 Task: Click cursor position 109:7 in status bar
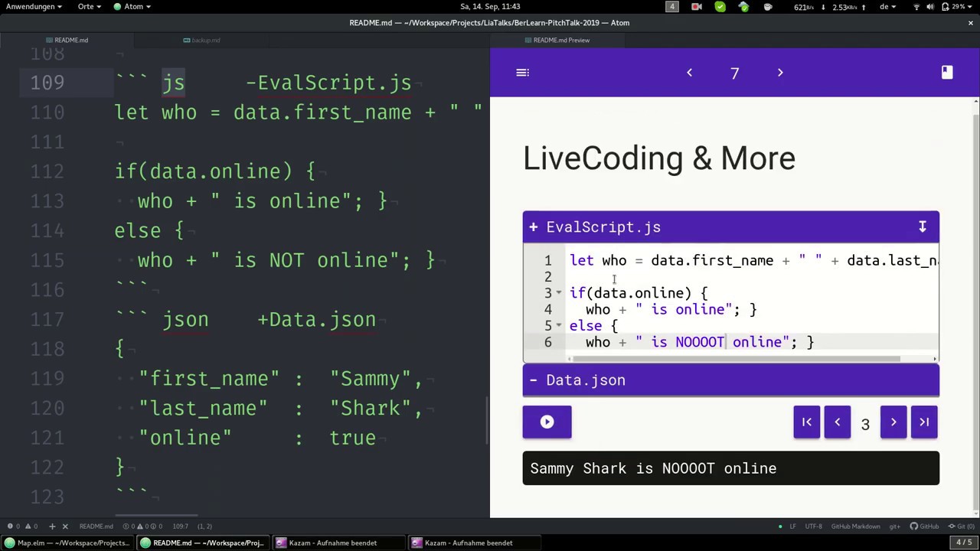(x=181, y=527)
